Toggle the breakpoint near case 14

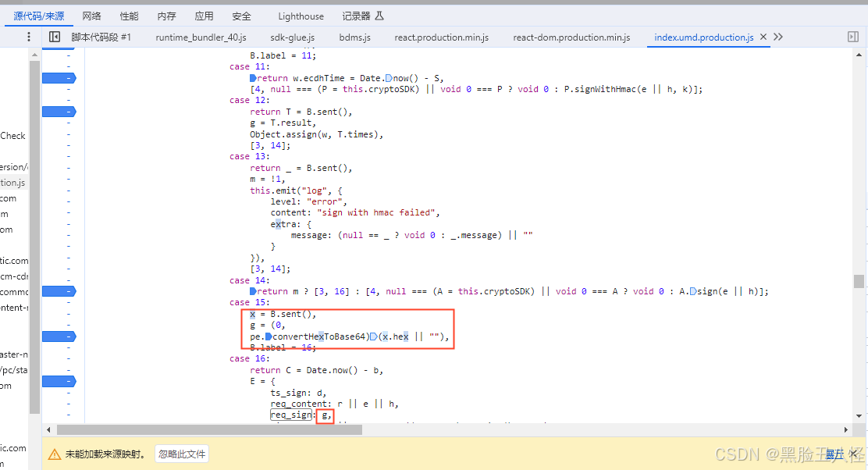click(x=59, y=290)
